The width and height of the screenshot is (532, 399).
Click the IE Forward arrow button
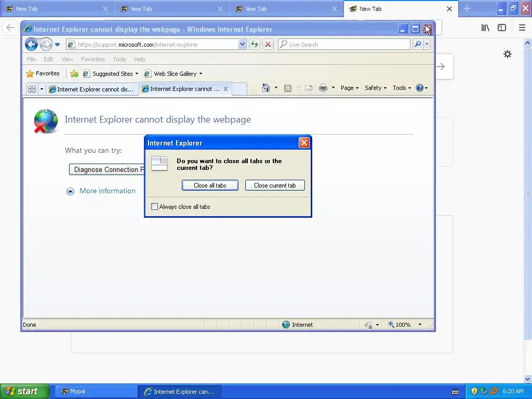pos(46,45)
